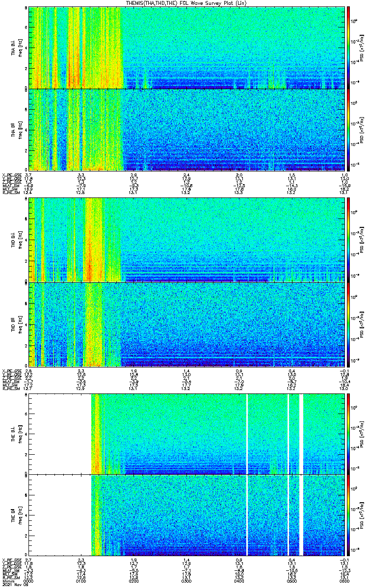Click the PSD [nT²/Hz] label beside THA B⊥ colorbar
The image size is (368, 588).
click(361, 48)
